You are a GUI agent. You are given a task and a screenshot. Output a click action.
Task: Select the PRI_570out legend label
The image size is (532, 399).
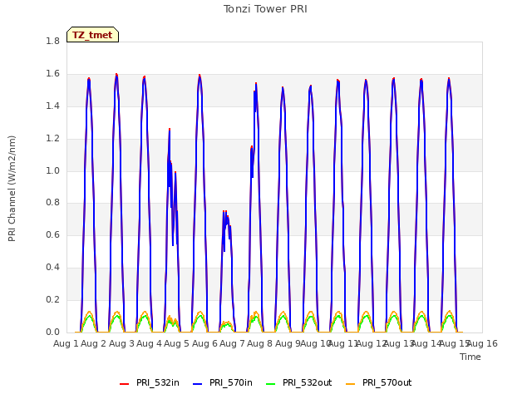(x=387, y=382)
